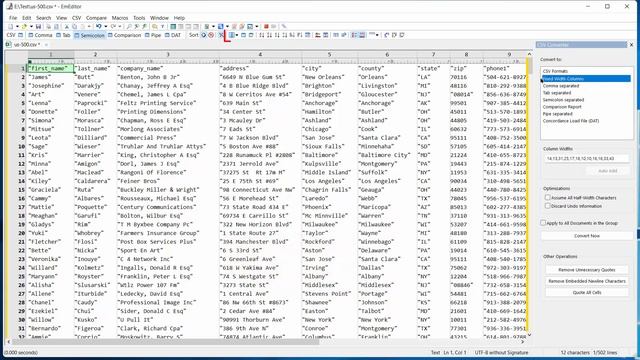
Task: Open the Compare menu
Action: click(96, 18)
